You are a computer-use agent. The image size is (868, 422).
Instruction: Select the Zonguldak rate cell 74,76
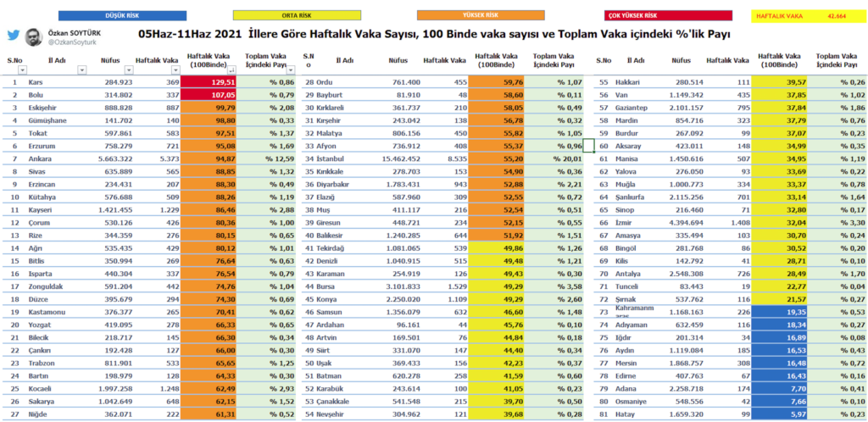[209, 287]
